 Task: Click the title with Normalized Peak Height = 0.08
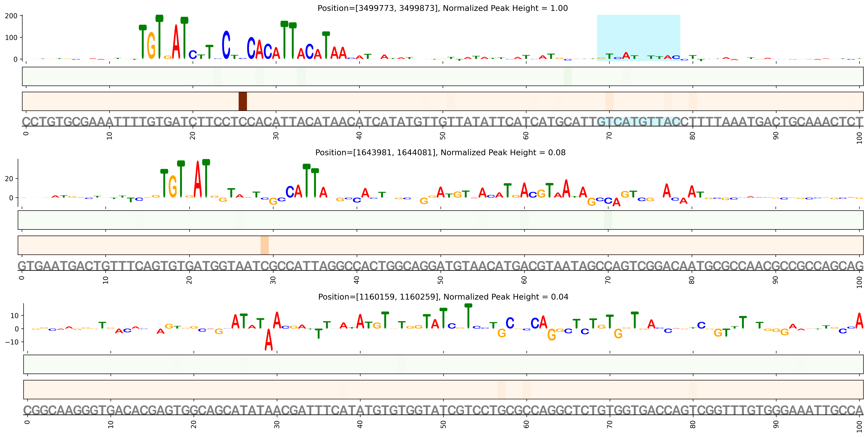point(440,152)
